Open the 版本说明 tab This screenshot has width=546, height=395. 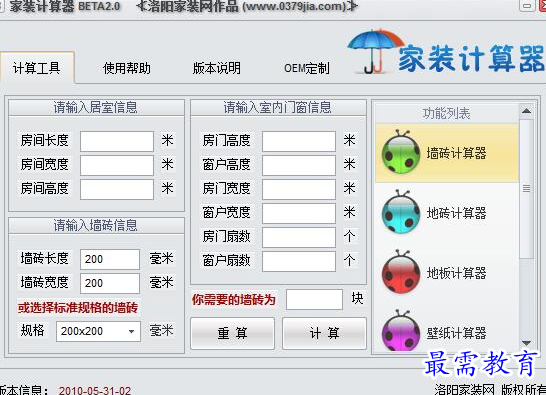(217, 68)
